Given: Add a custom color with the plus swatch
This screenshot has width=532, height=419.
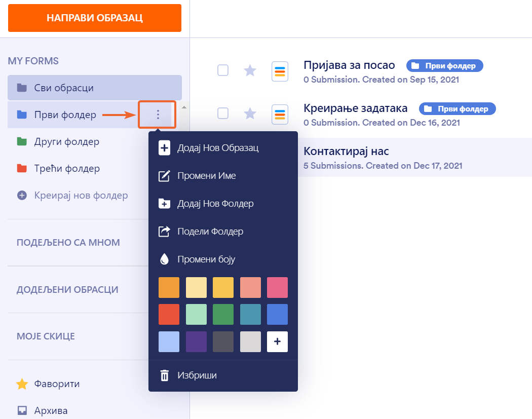Looking at the screenshot, I should click(277, 341).
